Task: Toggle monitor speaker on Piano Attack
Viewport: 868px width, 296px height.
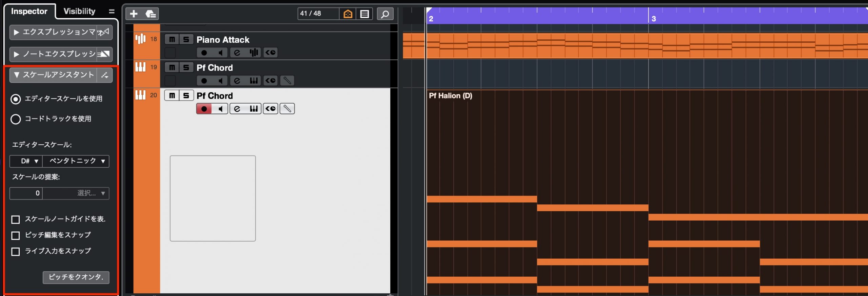Action: pyautogui.click(x=220, y=53)
